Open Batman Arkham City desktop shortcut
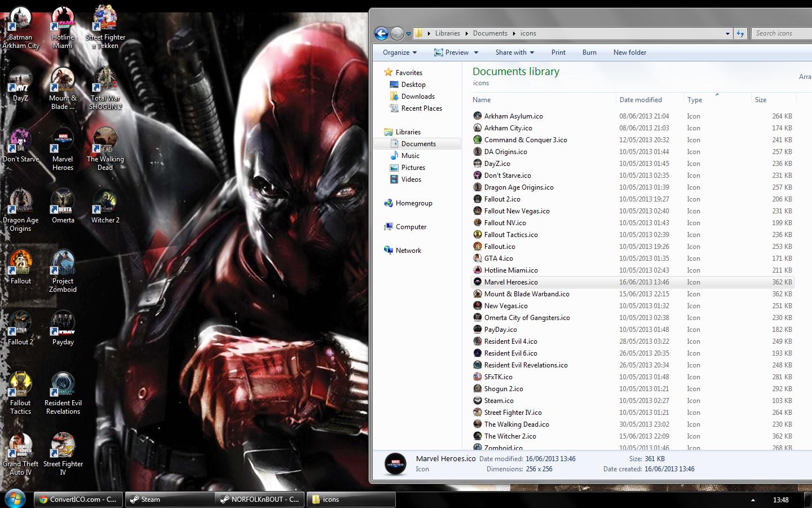 pyautogui.click(x=21, y=27)
